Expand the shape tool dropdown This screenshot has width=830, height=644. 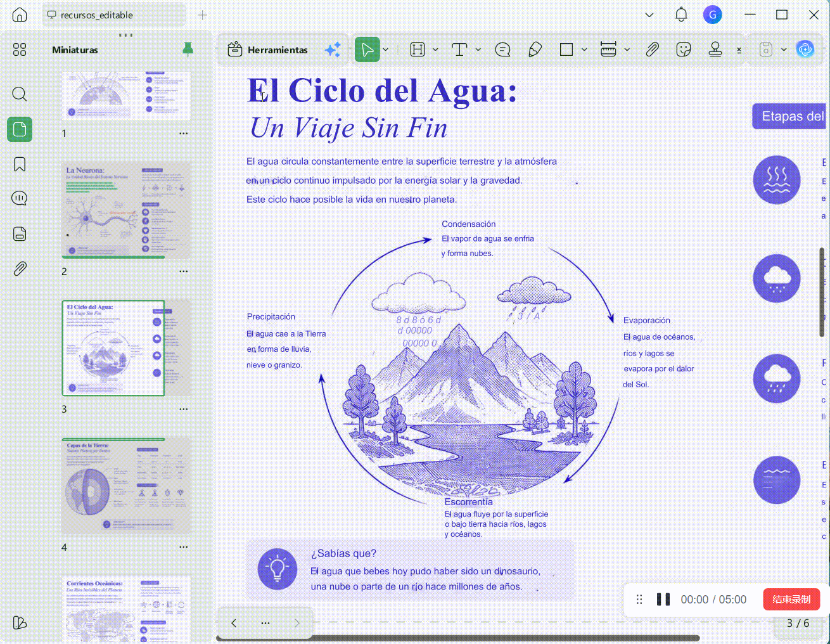tap(584, 49)
